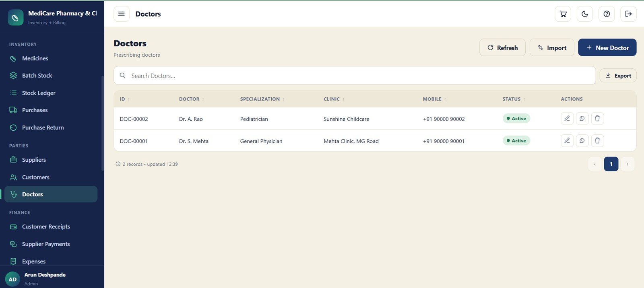Screen dimensions: 644x288
Task: Toggle sidebar with the hamburger menu icon
Action: [x=122, y=14]
